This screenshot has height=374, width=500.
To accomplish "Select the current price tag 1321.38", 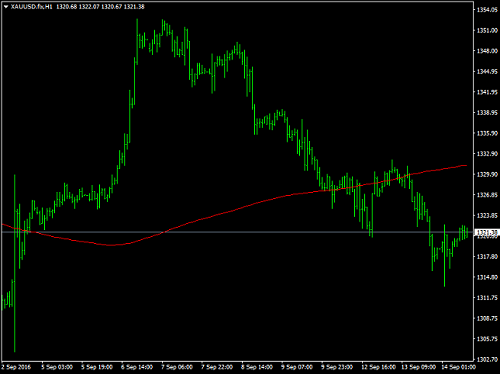I will coord(487,232).
